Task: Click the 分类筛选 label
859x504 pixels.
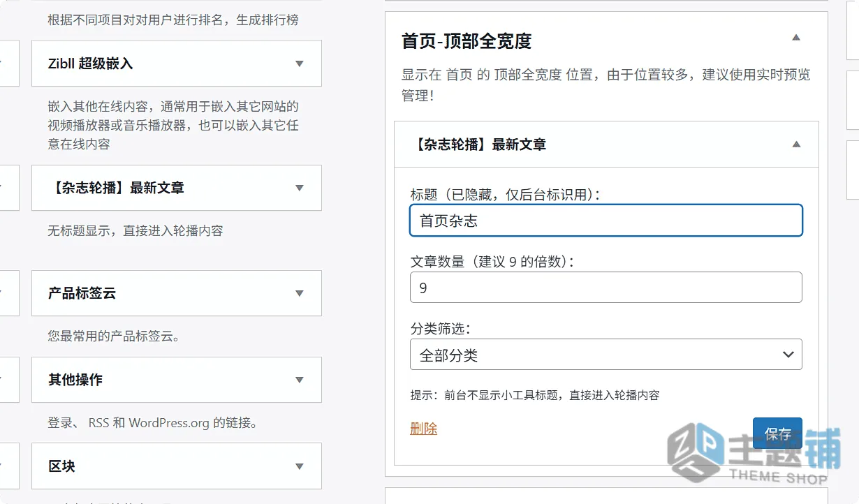Action: click(x=441, y=329)
